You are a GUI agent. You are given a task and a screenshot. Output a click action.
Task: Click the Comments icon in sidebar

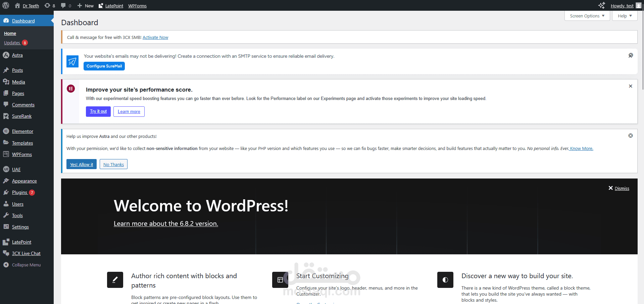(x=6, y=105)
